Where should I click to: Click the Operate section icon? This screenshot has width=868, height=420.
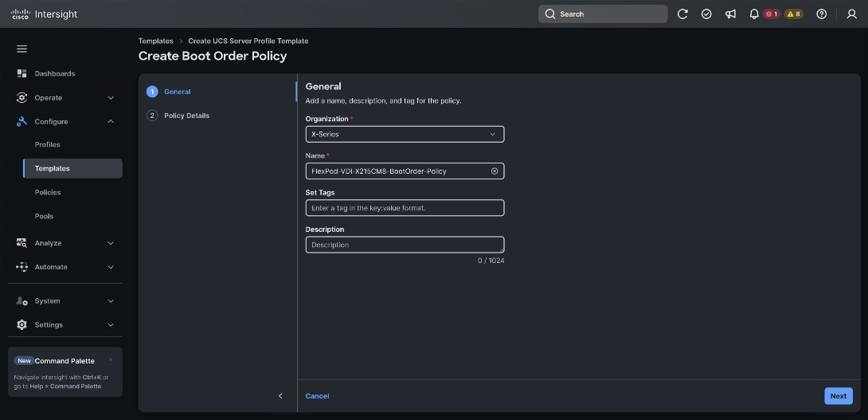coord(22,97)
